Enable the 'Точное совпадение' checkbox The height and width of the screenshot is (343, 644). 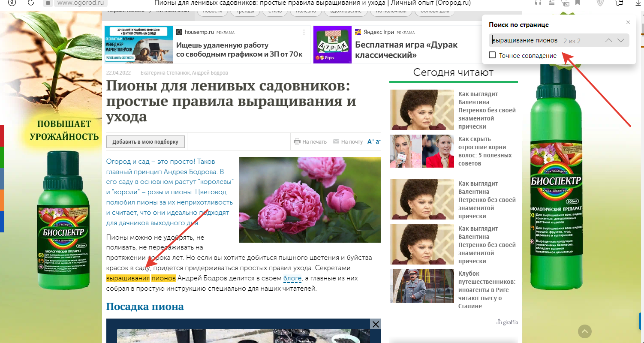[492, 55]
